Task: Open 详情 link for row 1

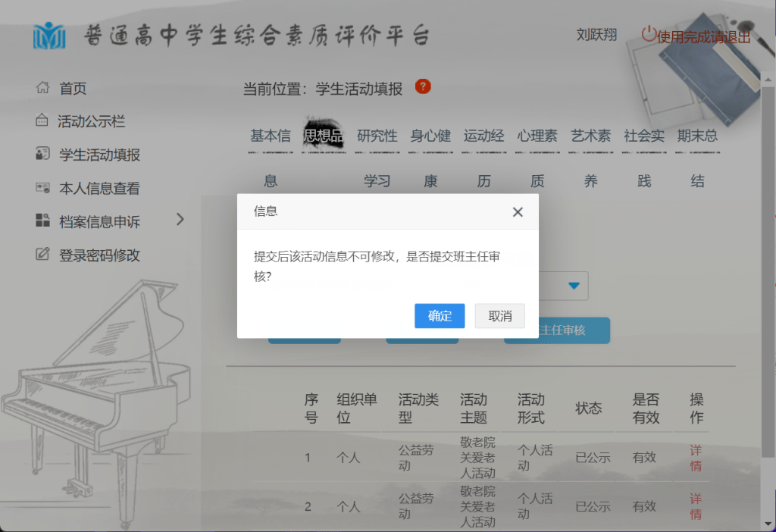Action: coord(696,458)
